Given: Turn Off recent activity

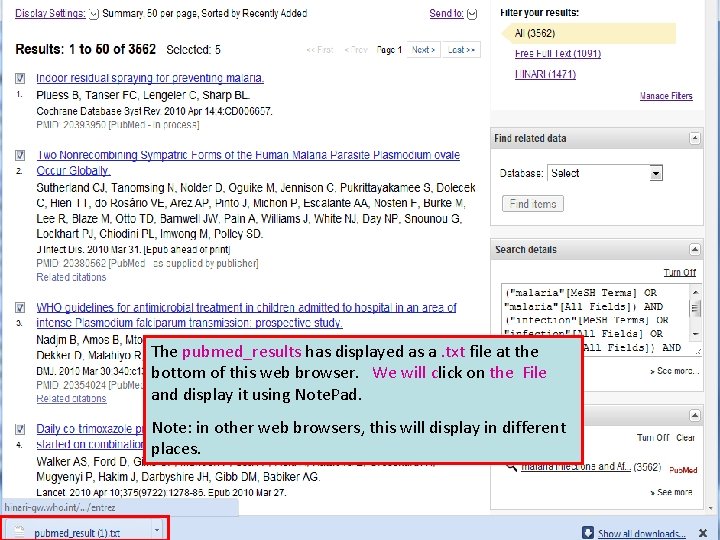Looking at the screenshot, I should point(653,438).
